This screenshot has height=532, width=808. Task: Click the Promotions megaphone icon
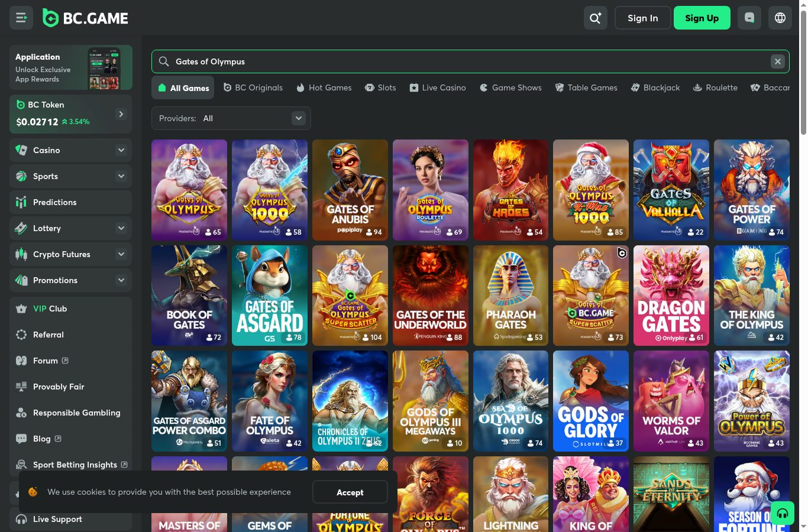tap(21, 280)
